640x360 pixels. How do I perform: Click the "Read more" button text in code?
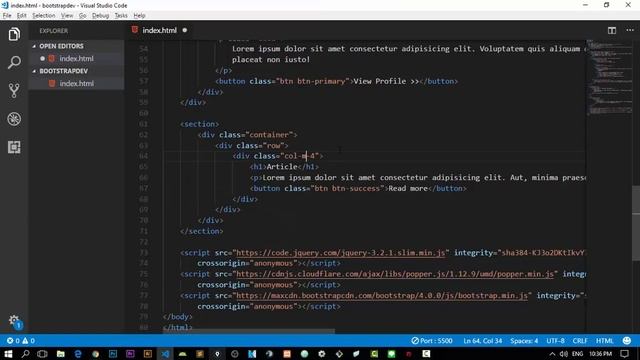click(407, 188)
